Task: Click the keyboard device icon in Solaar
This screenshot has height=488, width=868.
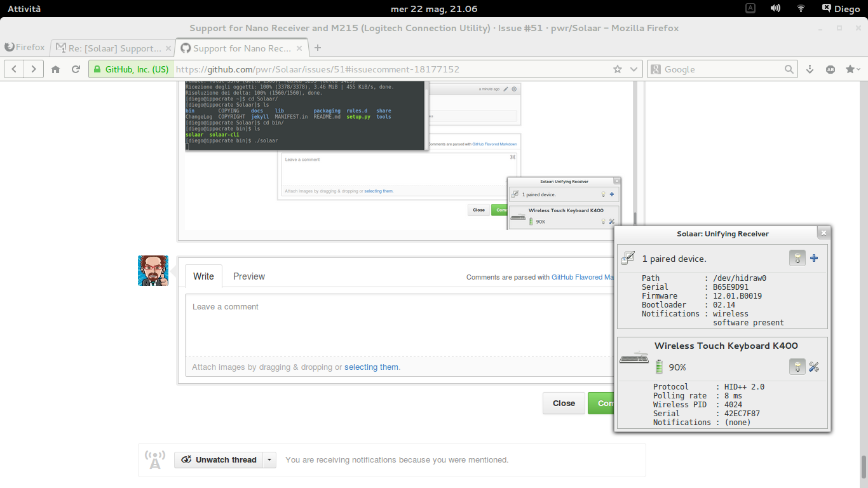Action: [x=634, y=360]
